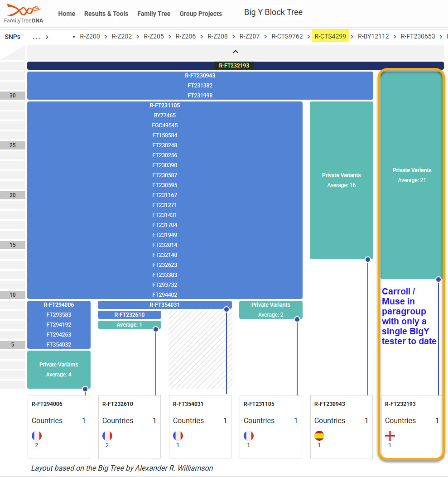Click the R-FT354031 branch block
Viewport: 448px width, 477px height.
click(164, 305)
